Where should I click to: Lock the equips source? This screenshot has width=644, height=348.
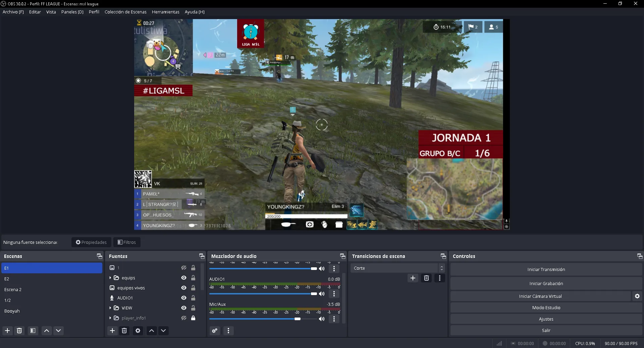(193, 278)
